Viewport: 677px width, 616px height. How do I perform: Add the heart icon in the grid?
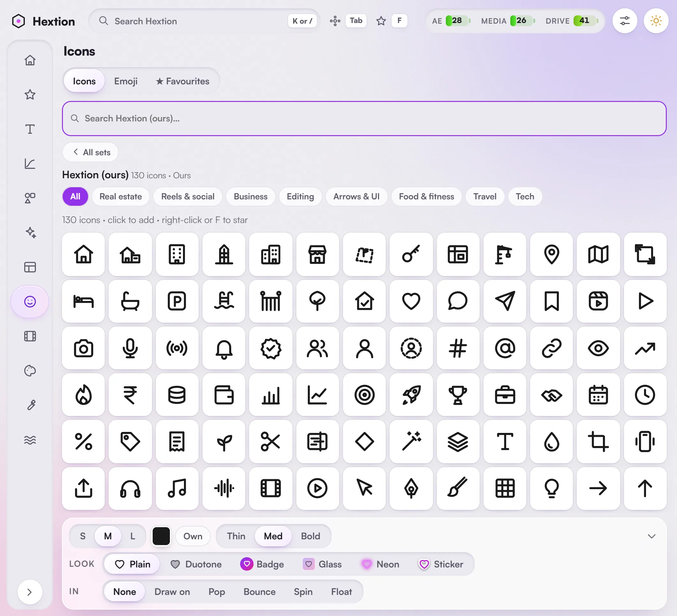pyautogui.click(x=411, y=301)
